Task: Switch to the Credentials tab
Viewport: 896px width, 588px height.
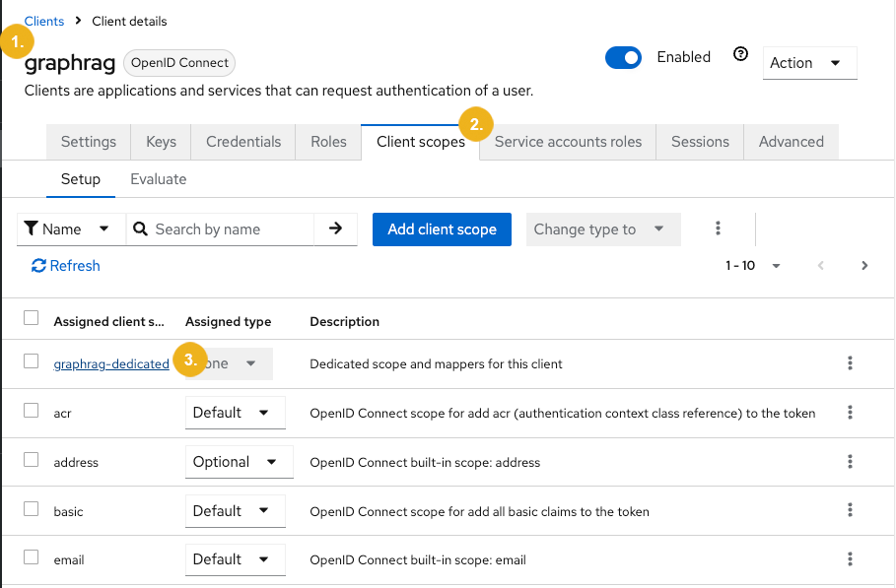Action: (243, 142)
